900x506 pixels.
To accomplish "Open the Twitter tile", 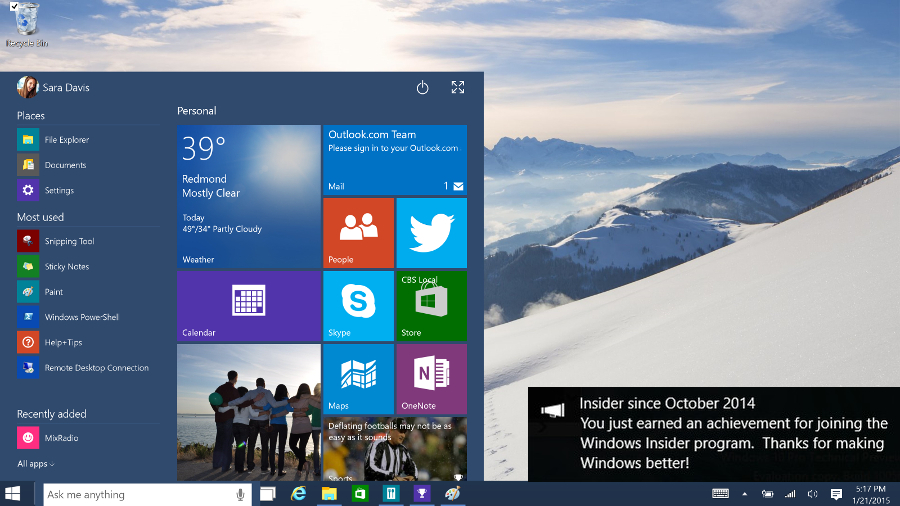I will [431, 232].
